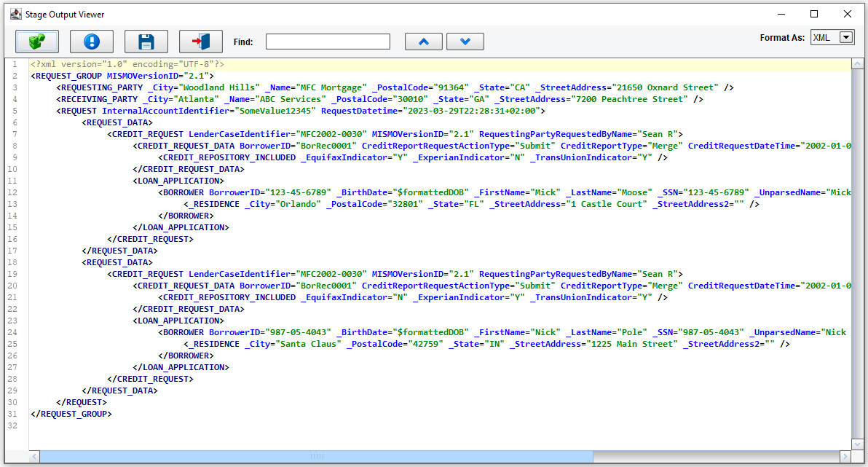Click the REQUESTING_PARTY tag on line 3
Viewport: 868px width, 467px height.
pos(102,87)
